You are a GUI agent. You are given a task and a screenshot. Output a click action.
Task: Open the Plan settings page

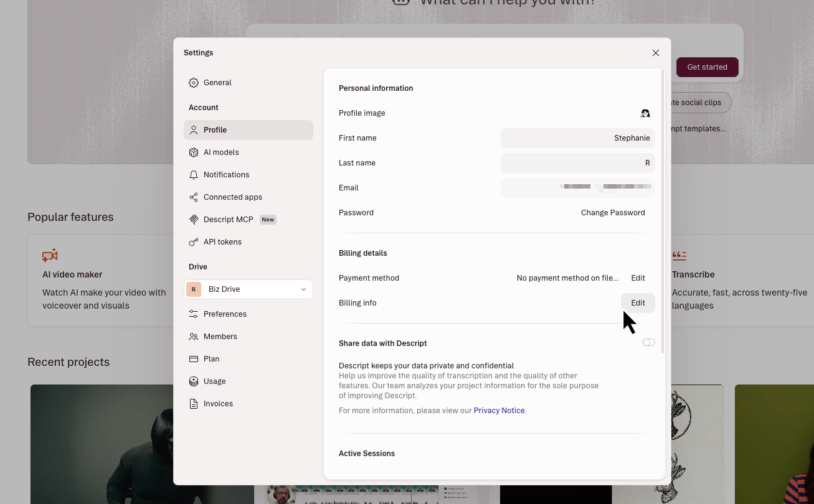point(248,359)
